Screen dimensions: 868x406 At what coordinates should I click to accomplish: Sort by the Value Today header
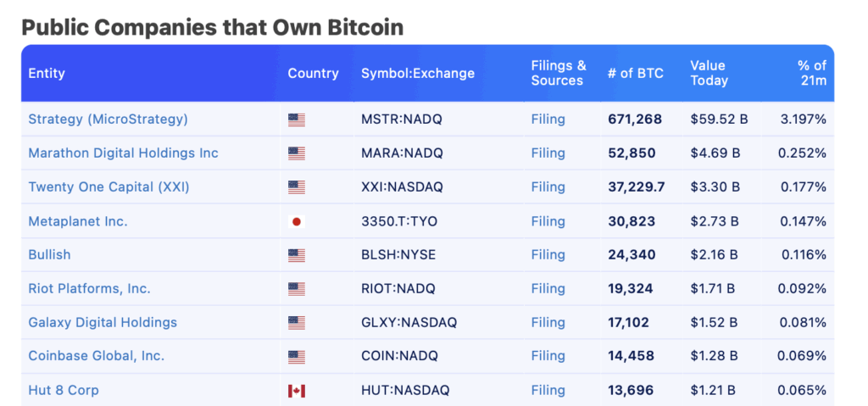(709, 73)
